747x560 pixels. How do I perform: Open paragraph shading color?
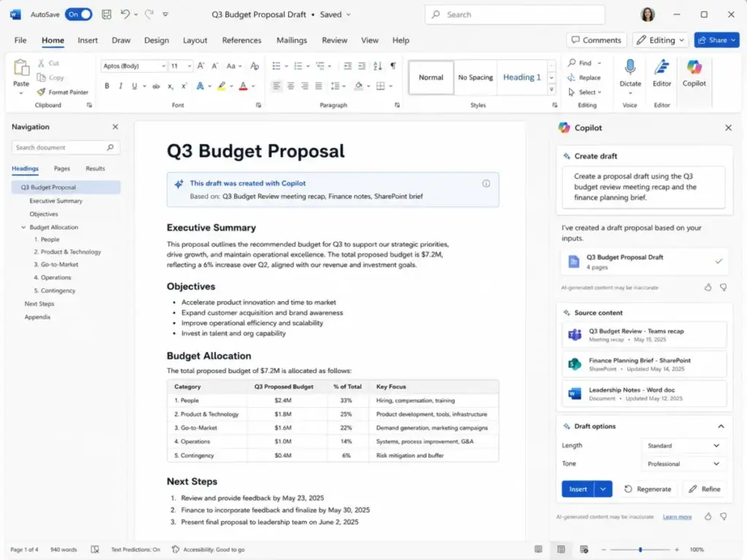[x=359, y=86]
